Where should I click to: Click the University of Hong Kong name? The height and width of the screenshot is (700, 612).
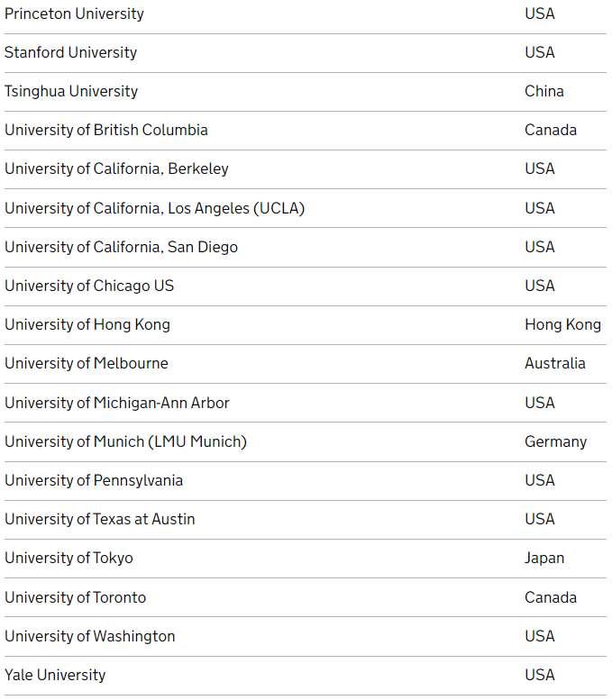coord(87,325)
